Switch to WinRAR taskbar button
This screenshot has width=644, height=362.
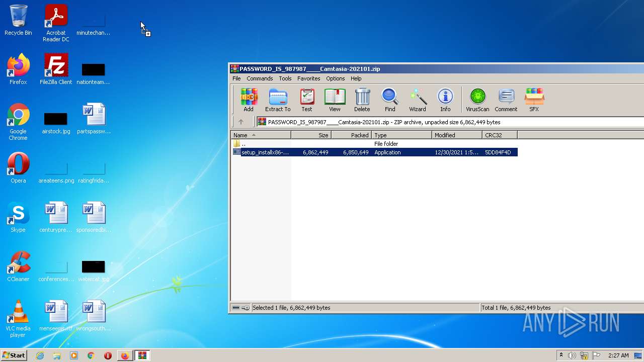click(x=142, y=355)
